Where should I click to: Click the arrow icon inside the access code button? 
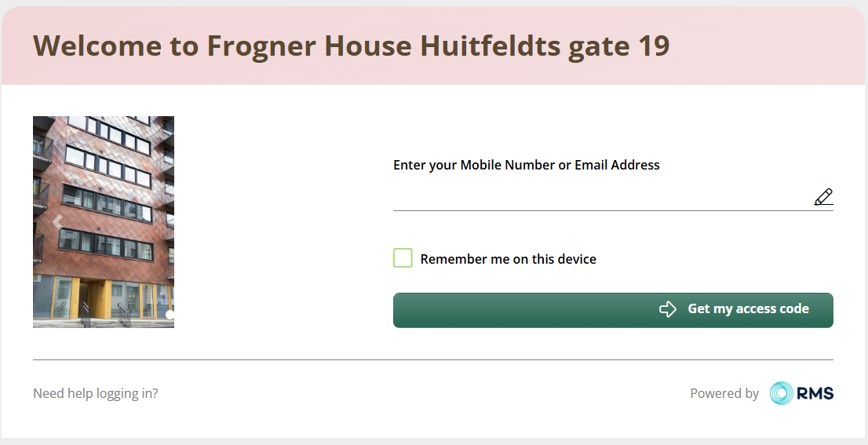tap(668, 309)
